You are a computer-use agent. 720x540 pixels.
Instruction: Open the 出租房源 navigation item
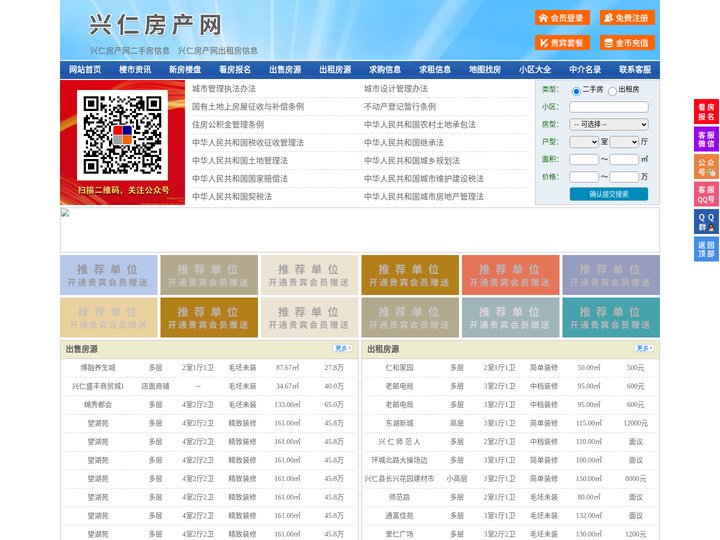pyautogui.click(x=335, y=69)
